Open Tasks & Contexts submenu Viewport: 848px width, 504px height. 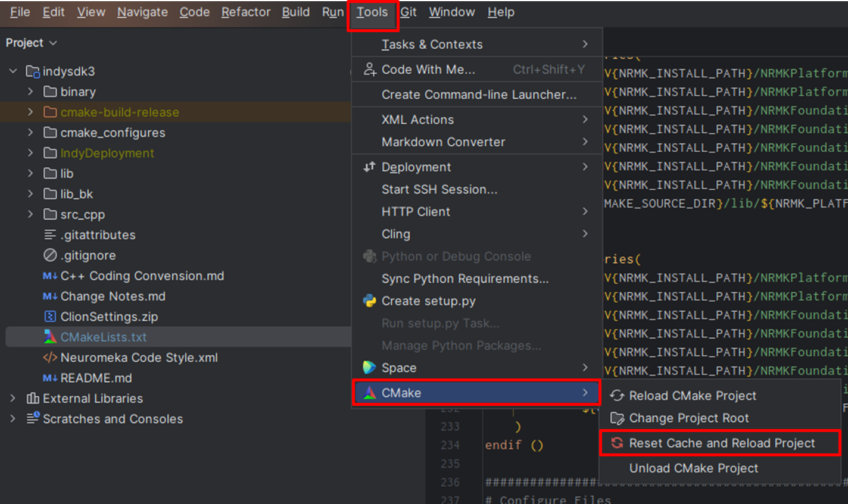476,45
